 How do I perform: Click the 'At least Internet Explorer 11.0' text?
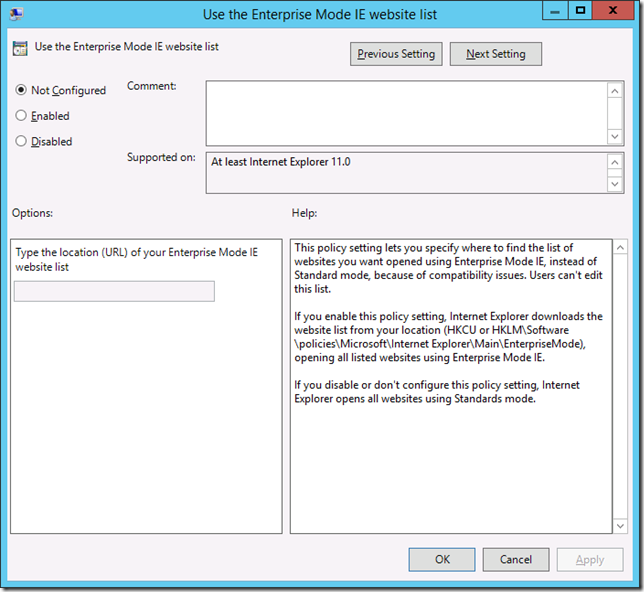[281, 162]
